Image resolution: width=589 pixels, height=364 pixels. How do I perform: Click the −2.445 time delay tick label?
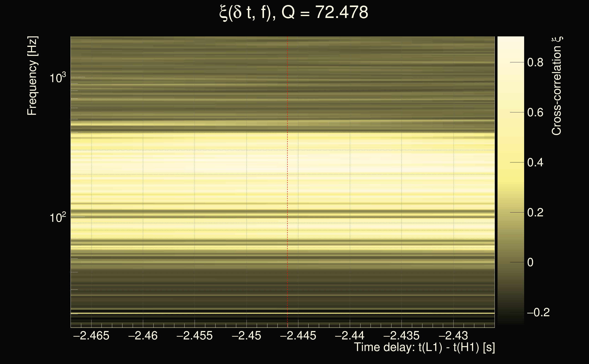click(x=298, y=336)
